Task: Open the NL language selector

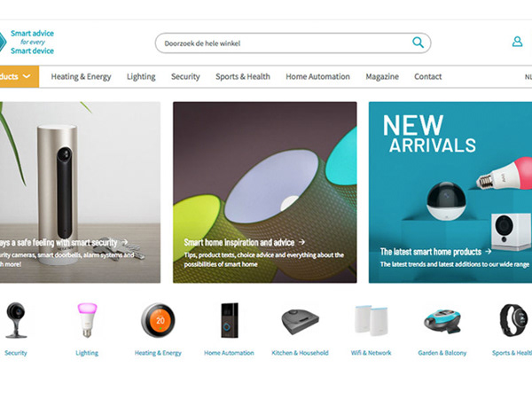Action: [x=528, y=77]
